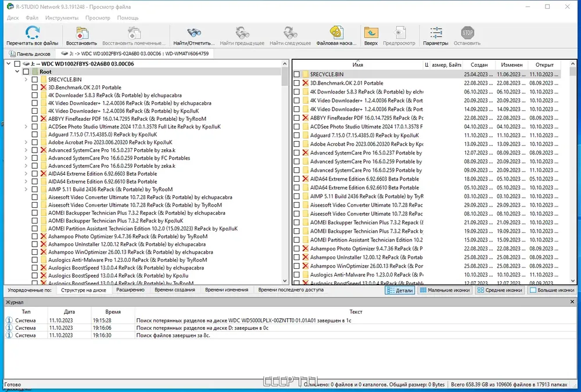The image size is (581, 392).
Task: Expand AIMP 5.11 Build 2436 tree node
Action: 26,189
